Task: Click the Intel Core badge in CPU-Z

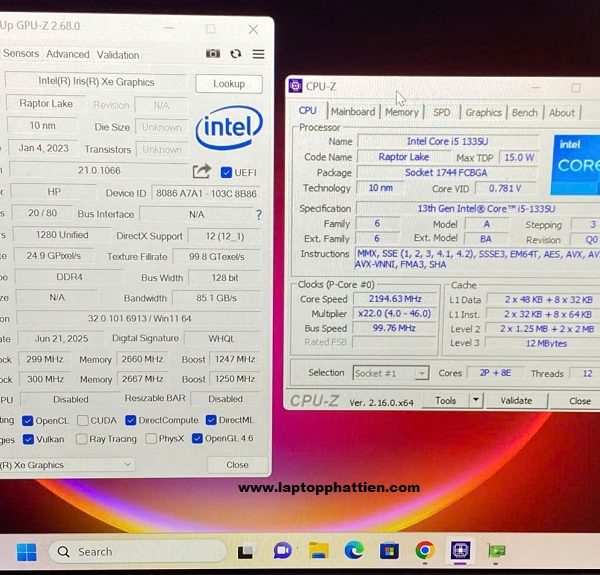Action: coord(575,165)
